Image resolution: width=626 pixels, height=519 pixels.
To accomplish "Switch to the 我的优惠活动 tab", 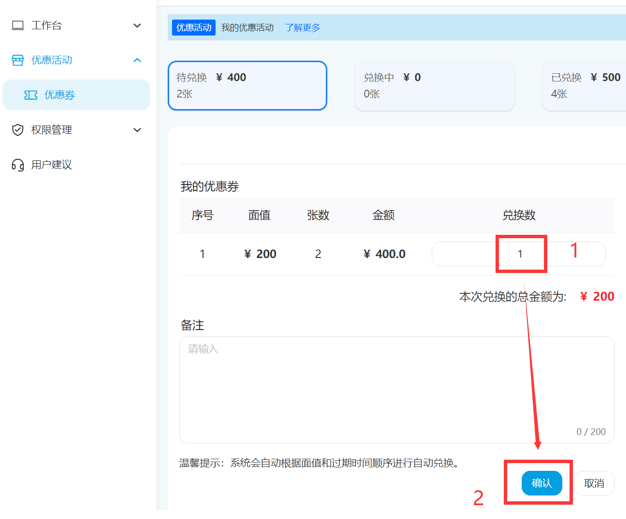I will click(247, 28).
